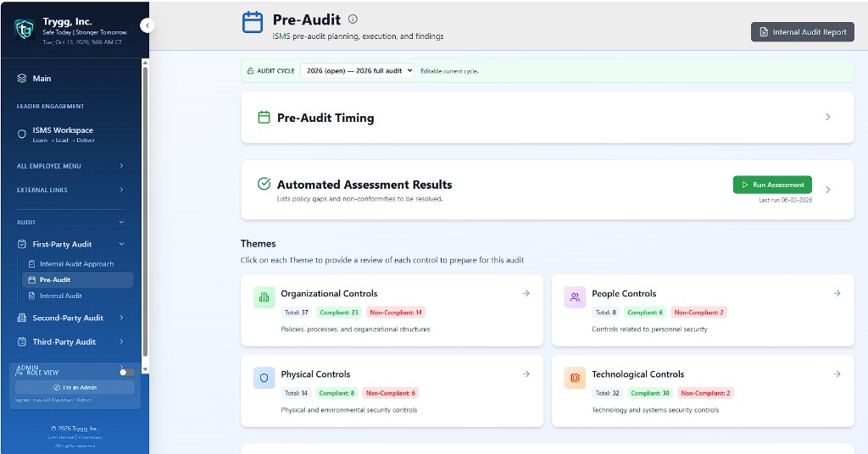The height and width of the screenshot is (454, 868).
Task: Click the sidebar vertical scrollbar
Action: coord(145,213)
